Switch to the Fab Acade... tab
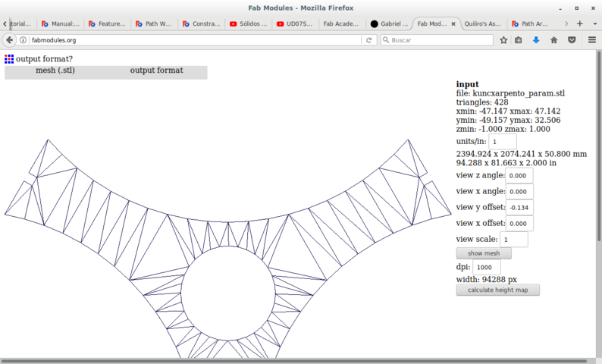The height and width of the screenshot is (364, 602). [342, 24]
